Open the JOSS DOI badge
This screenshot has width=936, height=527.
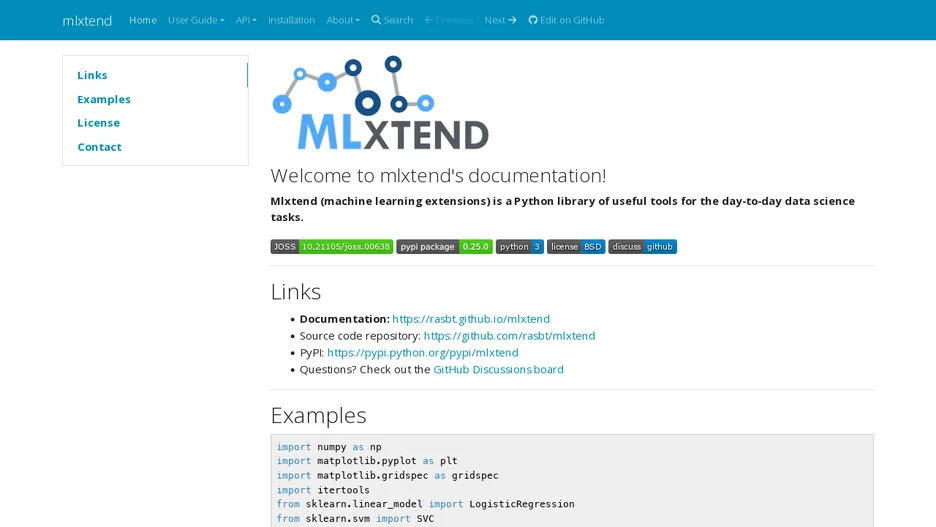coord(332,246)
